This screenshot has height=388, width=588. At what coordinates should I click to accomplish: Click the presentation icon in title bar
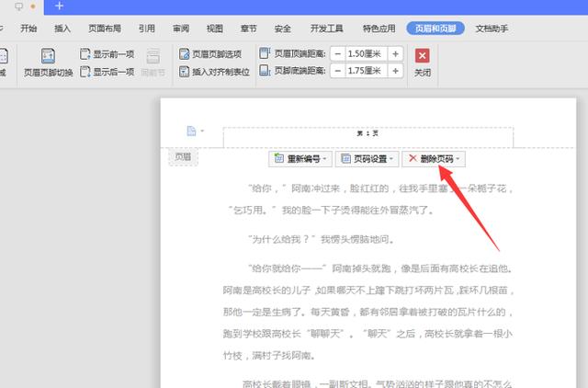[18, 6]
